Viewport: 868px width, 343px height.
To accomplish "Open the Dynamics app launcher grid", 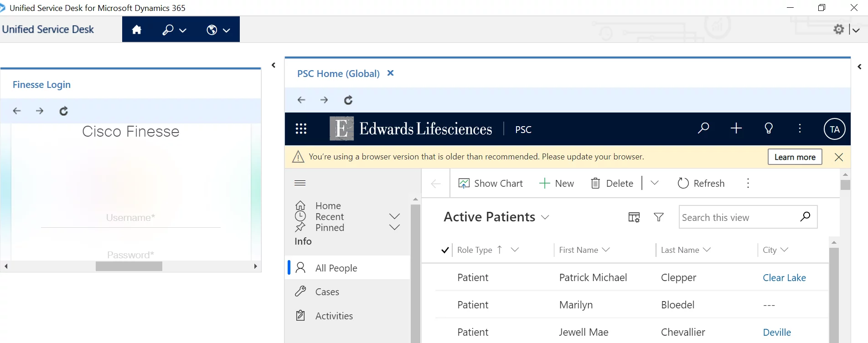I will tap(301, 129).
